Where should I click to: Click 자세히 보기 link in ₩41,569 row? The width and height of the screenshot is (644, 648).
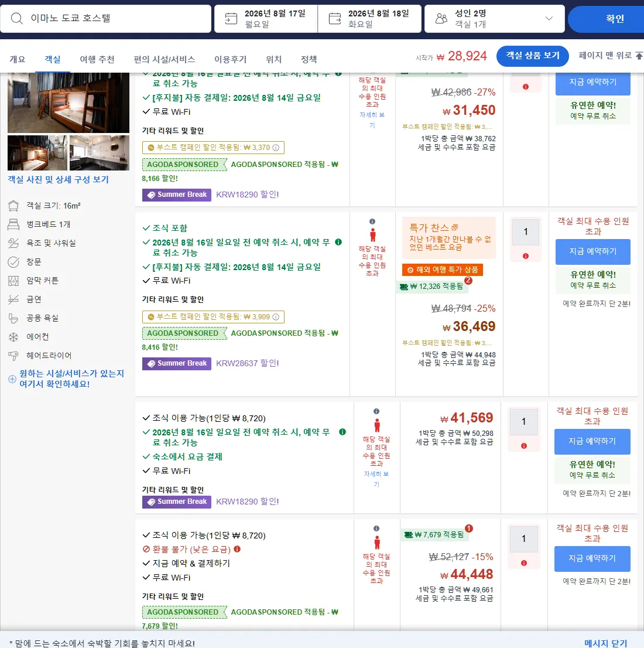pos(376,479)
